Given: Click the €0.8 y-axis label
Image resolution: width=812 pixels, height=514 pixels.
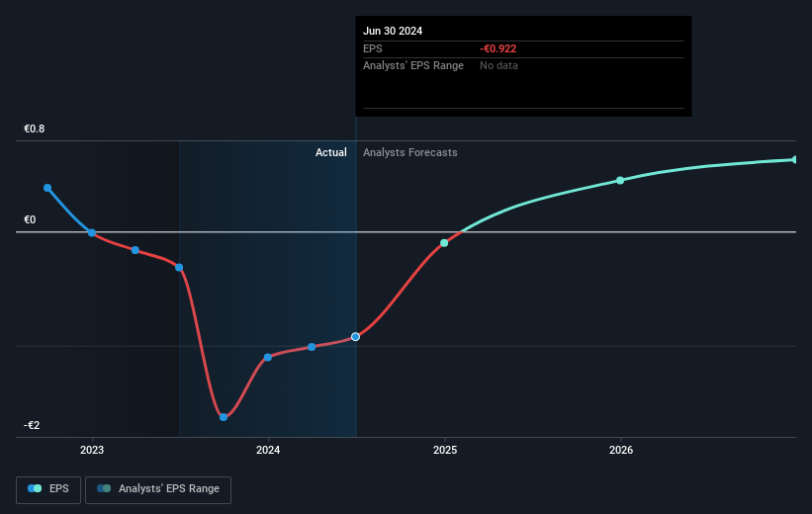Looking at the screenshot, I should 35,128.
